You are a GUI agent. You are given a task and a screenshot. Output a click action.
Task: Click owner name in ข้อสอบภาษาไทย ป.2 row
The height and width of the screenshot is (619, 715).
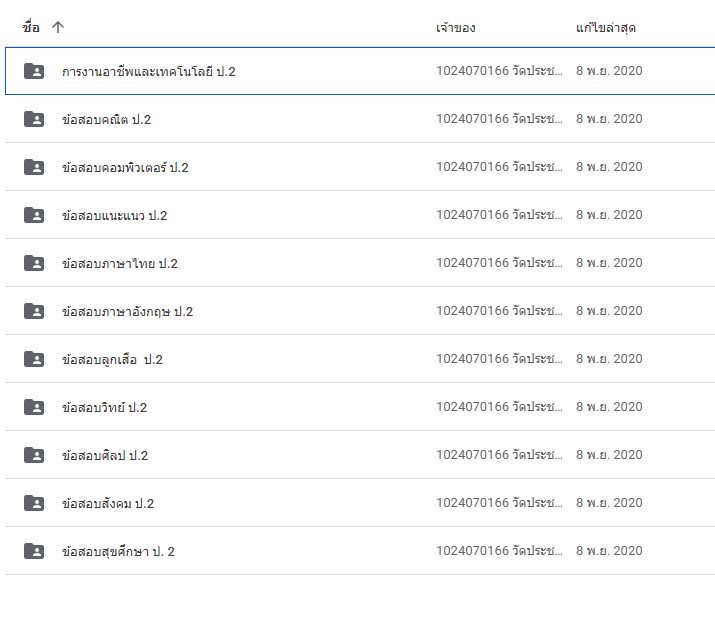(499, 263)
